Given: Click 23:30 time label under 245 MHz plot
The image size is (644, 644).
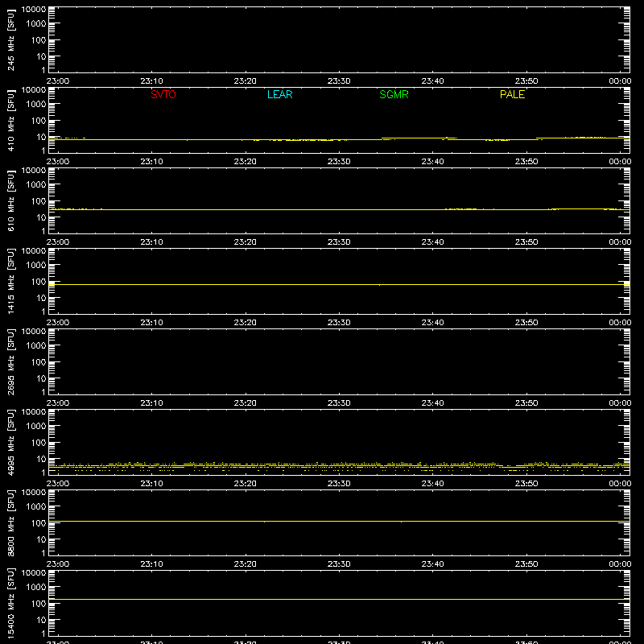Looking at the screenshot, I should click(x=339, y=81).
